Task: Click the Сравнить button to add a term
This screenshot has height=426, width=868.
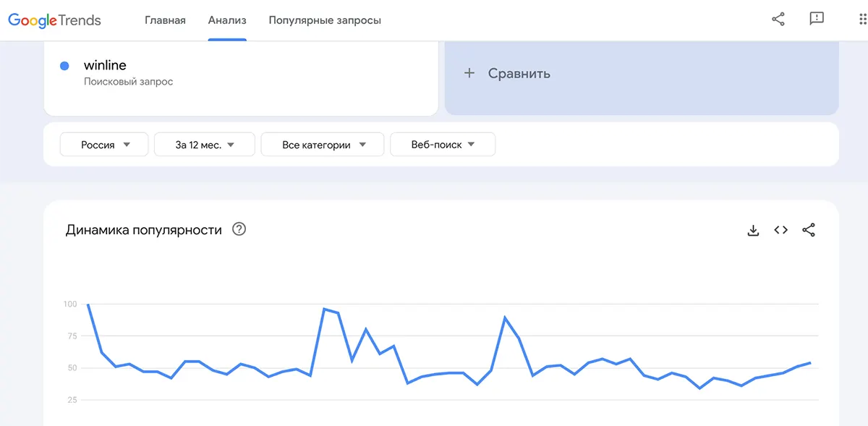Action: pos(519,73)
